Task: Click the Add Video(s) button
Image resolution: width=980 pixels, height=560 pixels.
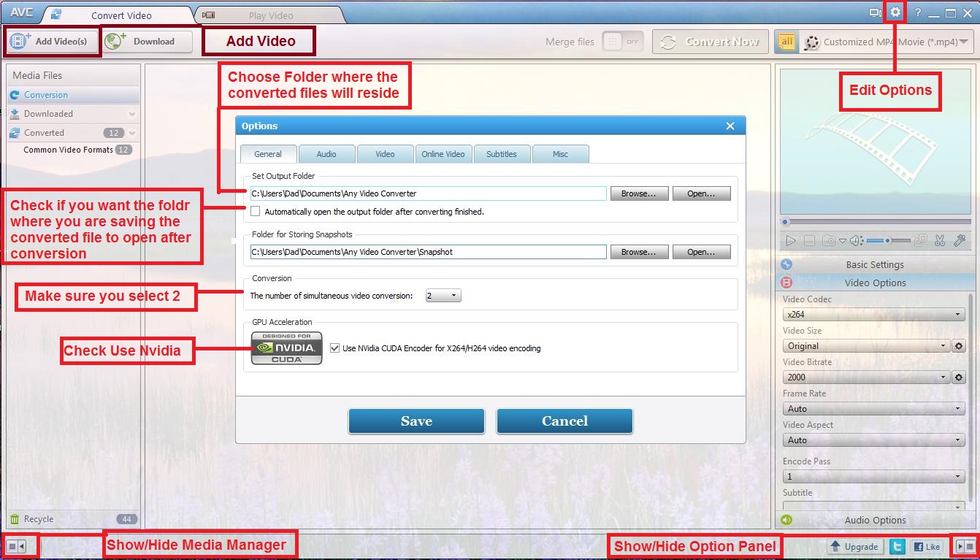Action: click(51, 41)
